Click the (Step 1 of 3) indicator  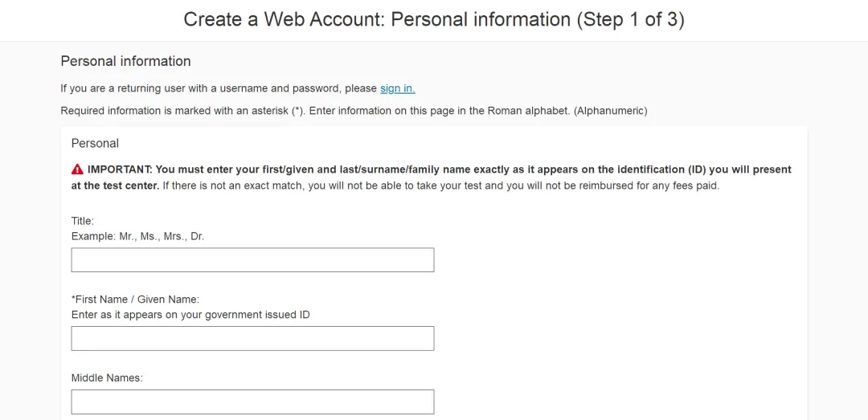631,20
